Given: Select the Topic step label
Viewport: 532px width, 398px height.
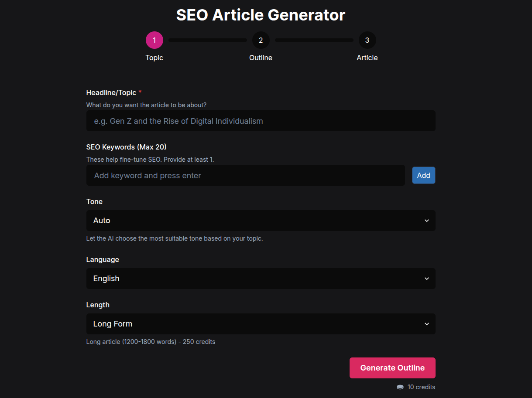Looking at the screenshot, I should [x=154, y=58].
